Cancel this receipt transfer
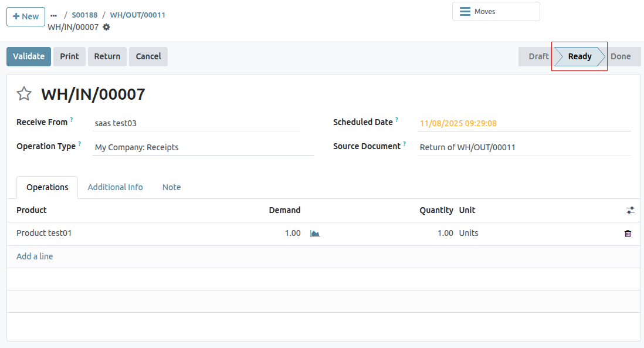 point(148,56)
